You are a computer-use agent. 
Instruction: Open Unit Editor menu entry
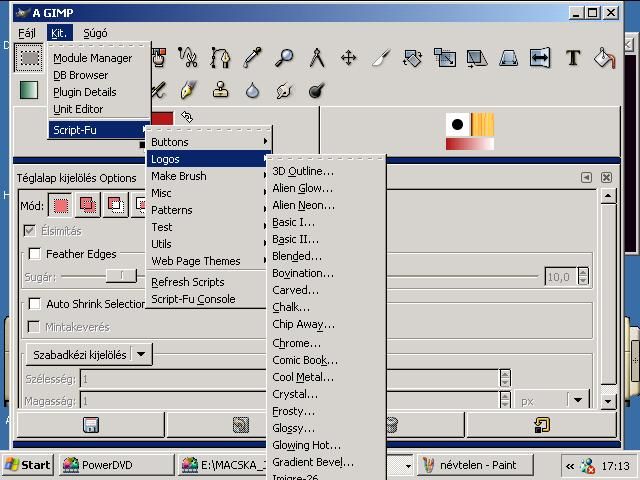pyautogui.click(x=99, y=109)
